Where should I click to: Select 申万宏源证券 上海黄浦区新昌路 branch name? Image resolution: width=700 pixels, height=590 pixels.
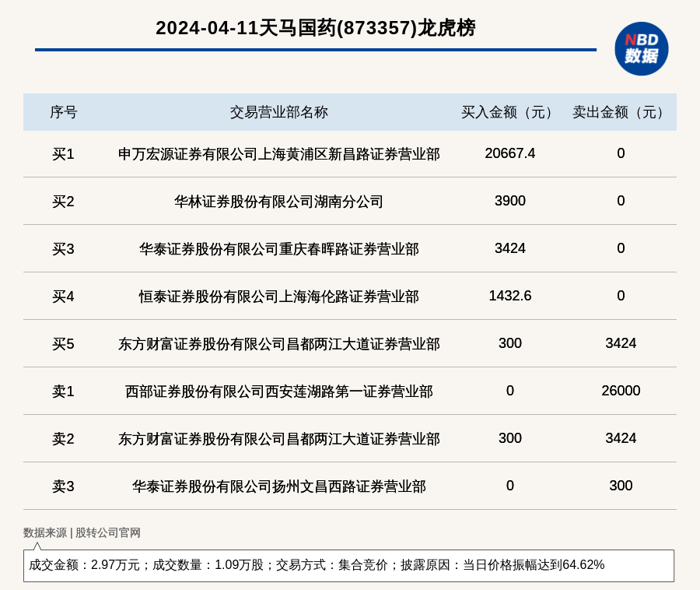coord(279,154)
